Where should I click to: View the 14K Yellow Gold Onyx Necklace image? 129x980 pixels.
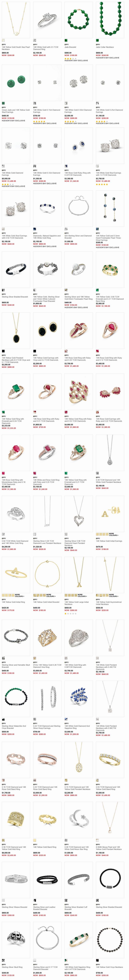click(x=110, y=939)
